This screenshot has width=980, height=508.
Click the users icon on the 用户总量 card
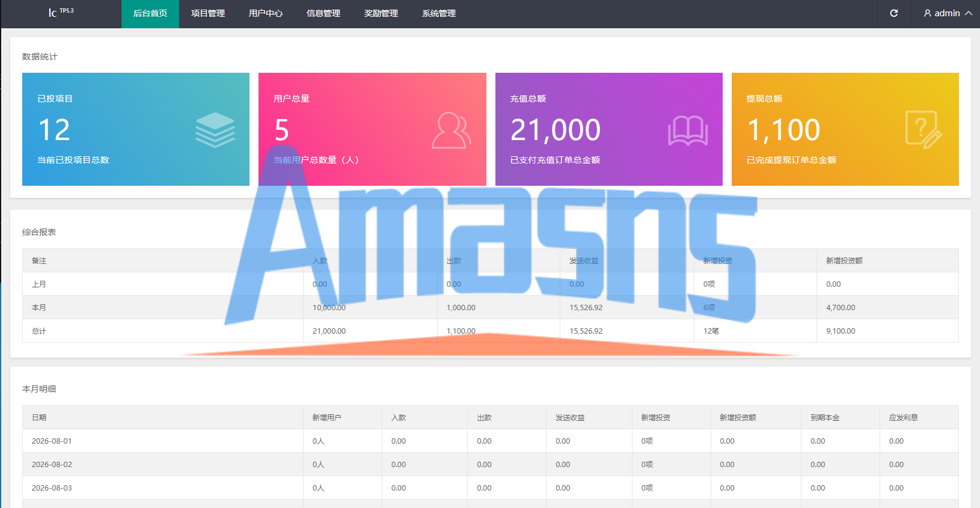click(x=451, y=130)
